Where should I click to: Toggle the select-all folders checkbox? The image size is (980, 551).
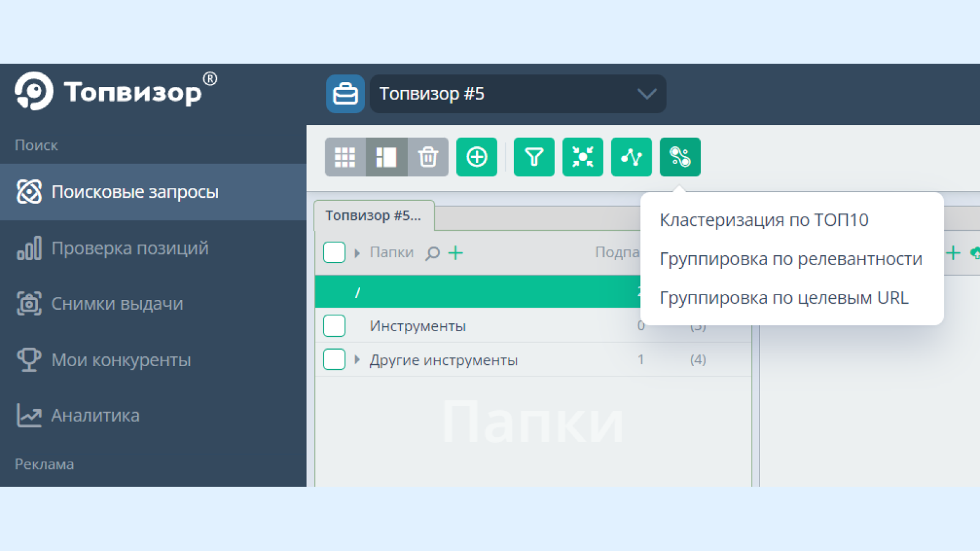(334, 252)
